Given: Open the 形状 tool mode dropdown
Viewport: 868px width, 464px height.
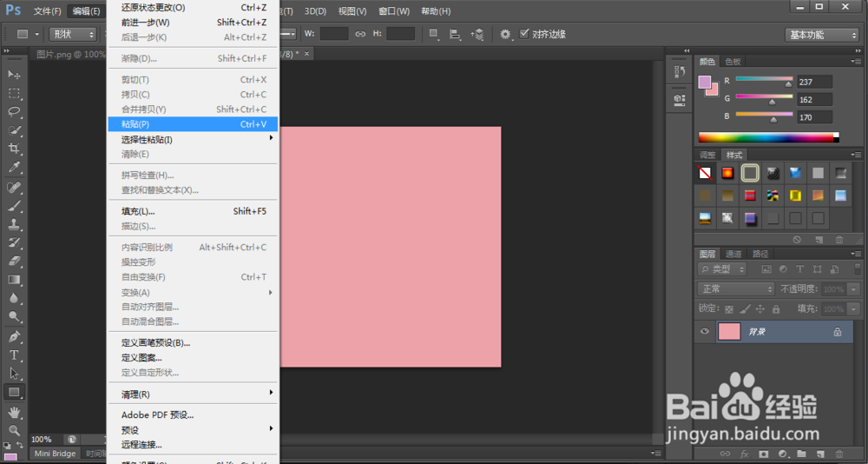Looking at the screenshot, I should [73, 35].
